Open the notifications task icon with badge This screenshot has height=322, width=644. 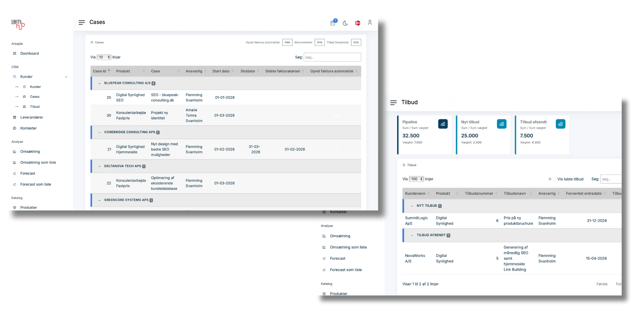[333, 23]
